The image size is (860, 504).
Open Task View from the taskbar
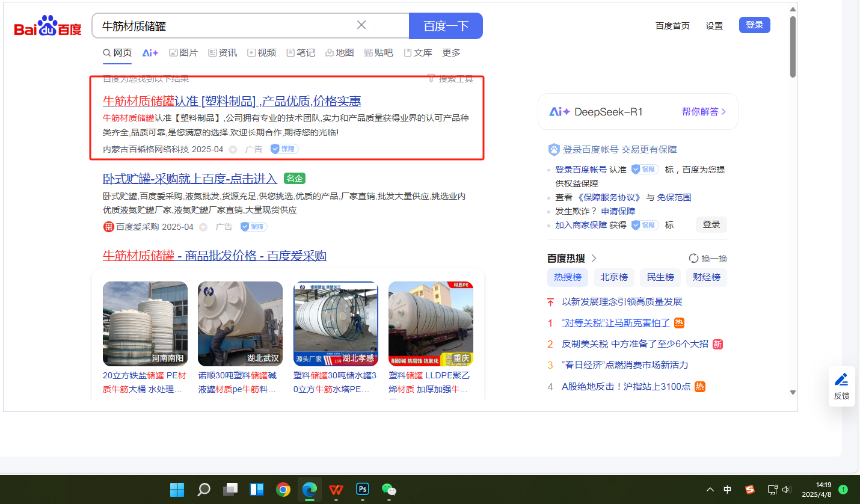(x=230, y=490)
